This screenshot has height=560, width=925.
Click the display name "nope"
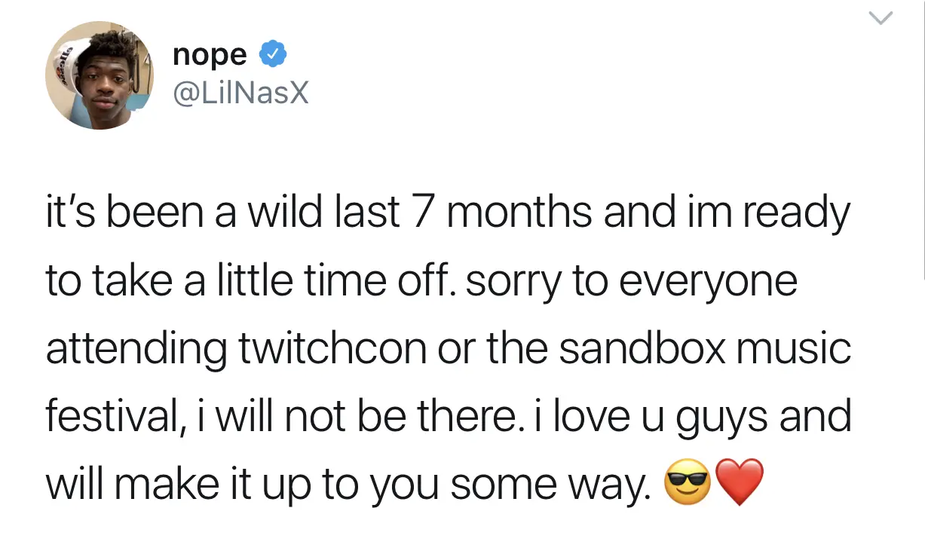point(210,55)
